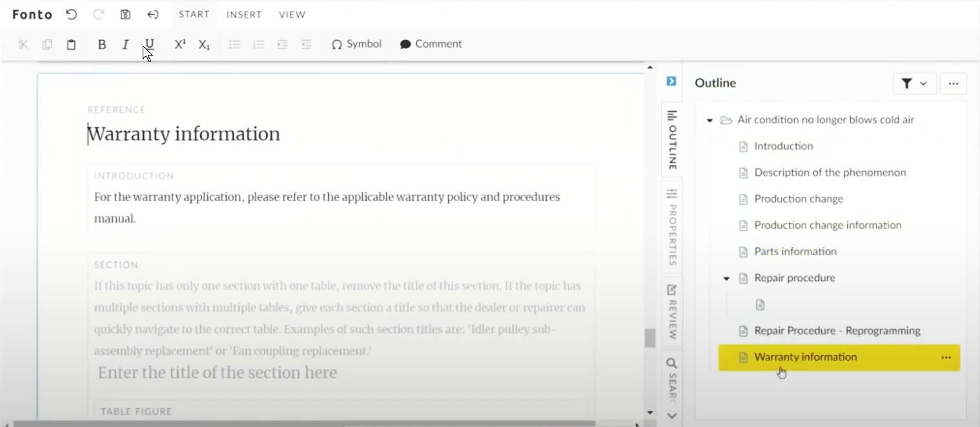Click the Undo icon
The height and width of the screenshot is (427, 980).
pos(71,14)
